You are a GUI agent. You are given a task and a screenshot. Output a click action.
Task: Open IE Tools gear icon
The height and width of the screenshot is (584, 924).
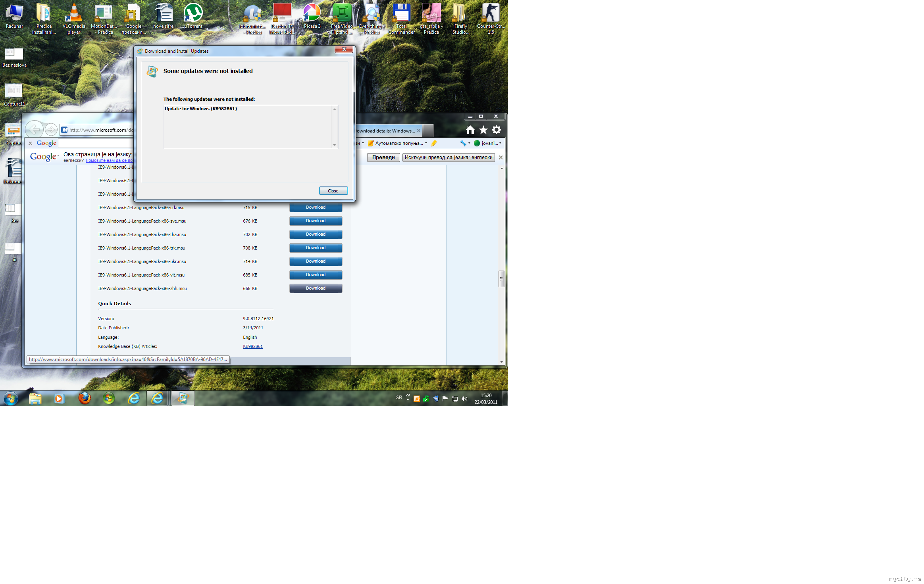pyautogui.click(x=496, y=130)
